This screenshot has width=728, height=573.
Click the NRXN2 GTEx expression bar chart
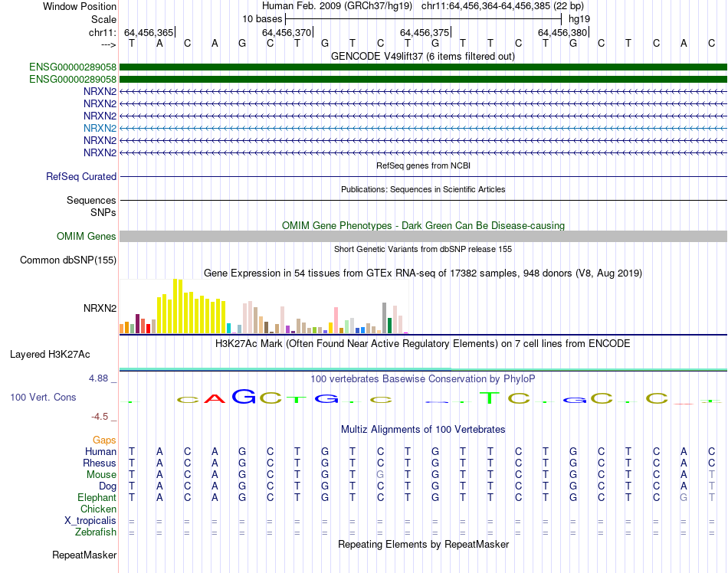pyautogui.click(x=264, y=306)
